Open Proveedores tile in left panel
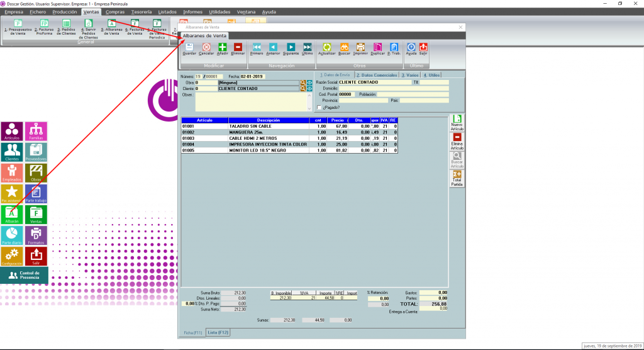 click(x=36, y=152)
